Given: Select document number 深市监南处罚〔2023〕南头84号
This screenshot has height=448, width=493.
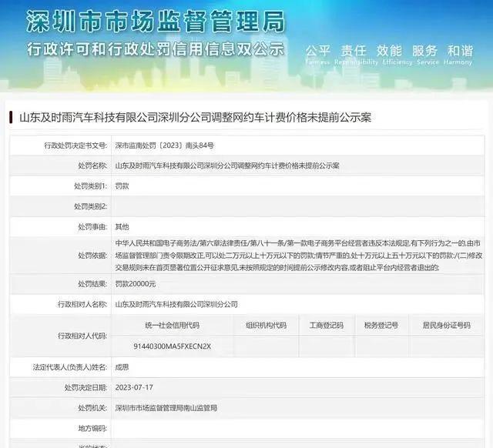Looking at the screenshot, I should [x=164, y=145].
